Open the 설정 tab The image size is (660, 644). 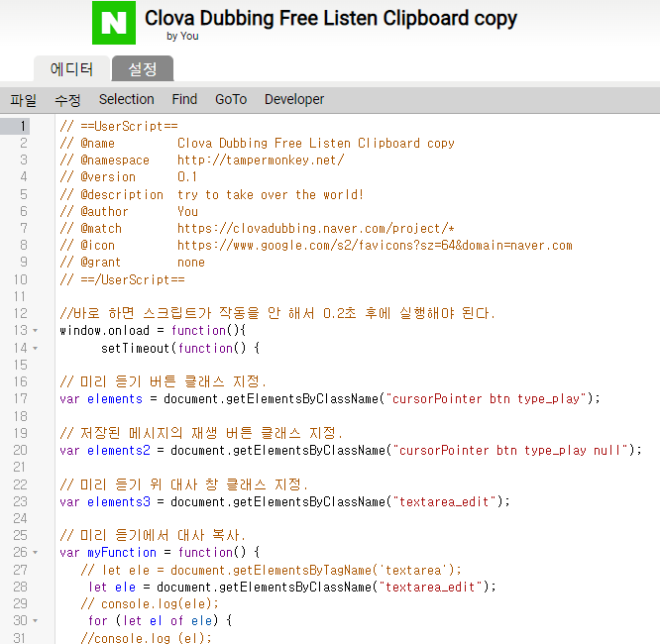(143, 68)
